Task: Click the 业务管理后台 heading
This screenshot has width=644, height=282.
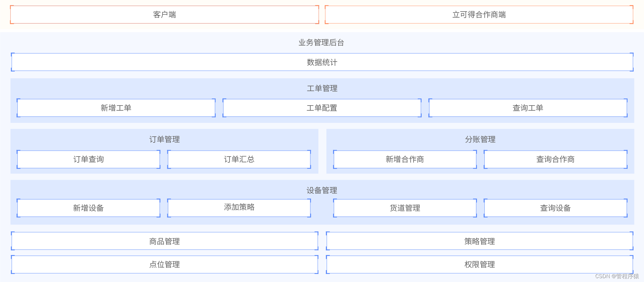Action: [321, 43]
